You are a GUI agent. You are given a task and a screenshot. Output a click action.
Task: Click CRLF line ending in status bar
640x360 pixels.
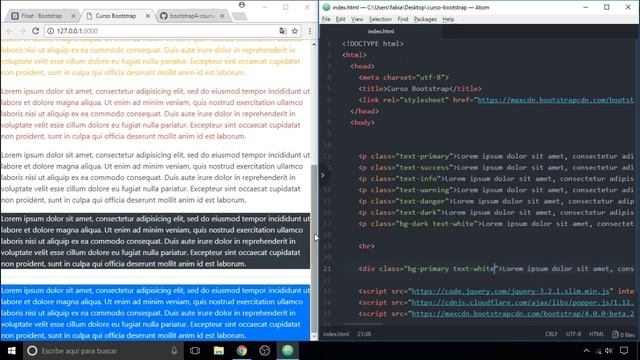(551, 334)
